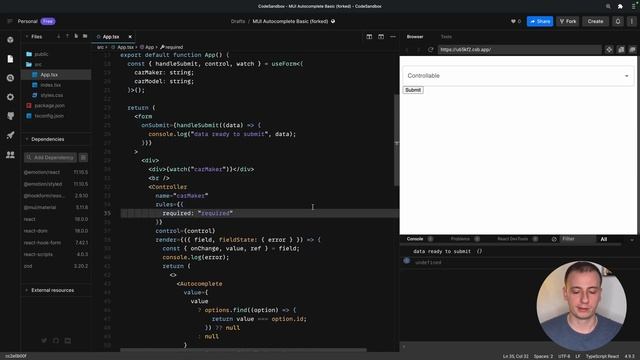640x360 pixels.
Task: Click the preview second tool icon right of URL
Action: click(x=621, y=49)
